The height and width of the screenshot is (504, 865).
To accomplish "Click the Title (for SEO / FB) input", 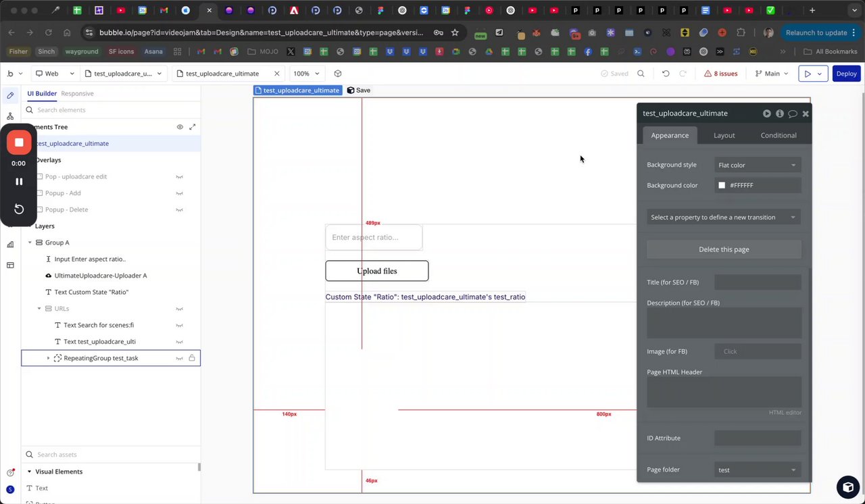I will (758, 282).
